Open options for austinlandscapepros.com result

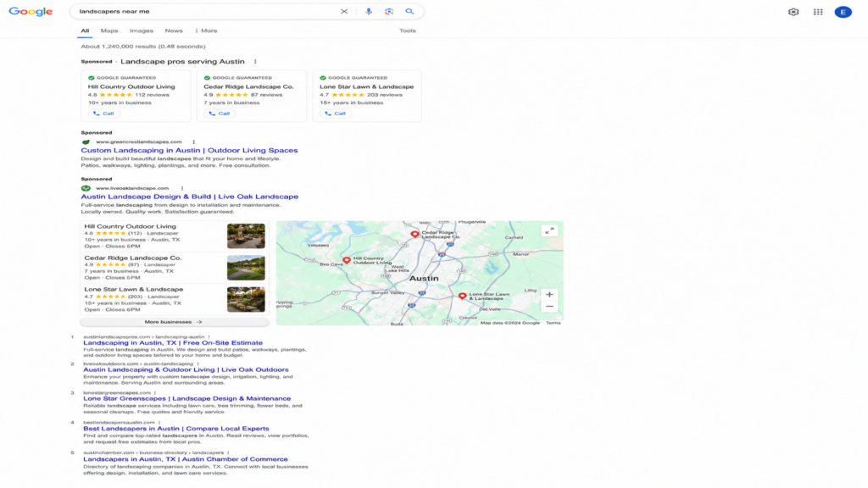click(209, 336)
